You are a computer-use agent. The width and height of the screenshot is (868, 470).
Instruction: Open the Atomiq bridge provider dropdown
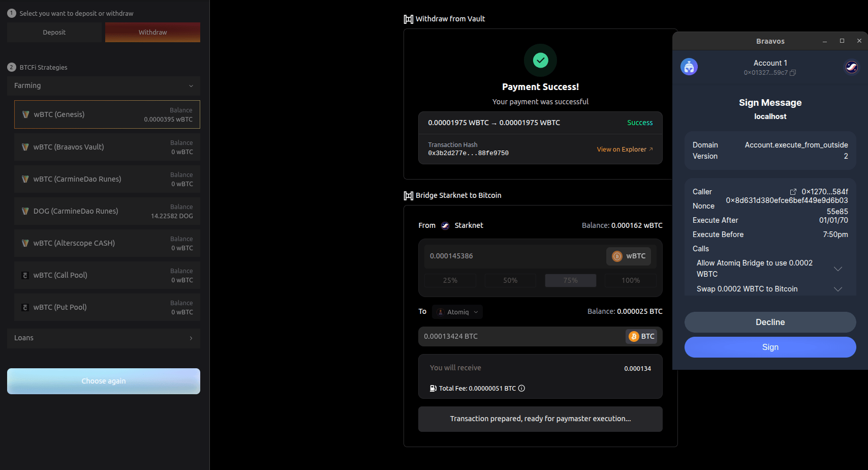tap(457, 312)
